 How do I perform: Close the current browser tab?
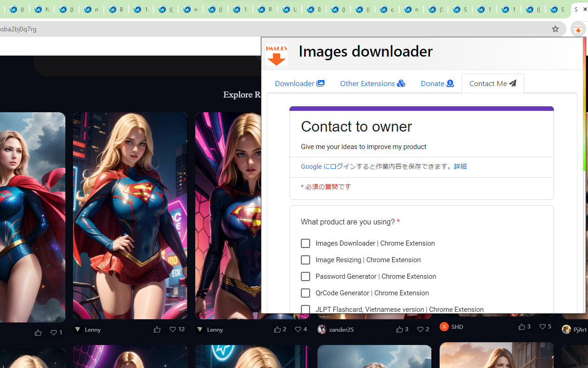click(x=585, y=9)
